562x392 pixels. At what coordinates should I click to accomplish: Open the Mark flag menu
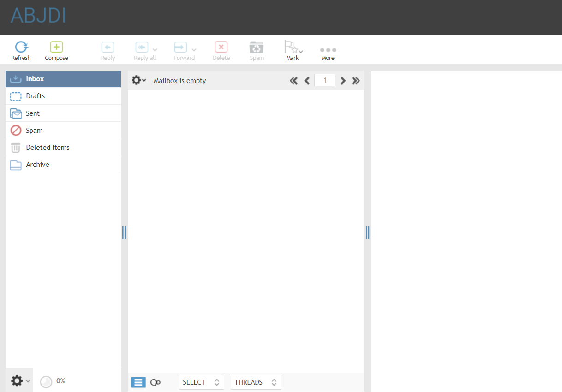(x=293, y=51)
